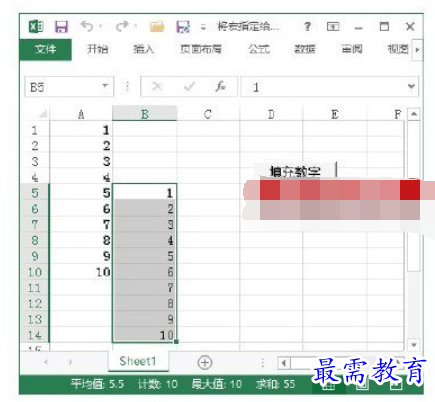Click the fill handle at selection's bottom-right corner
Image resolution: width=435 pixels, height=402 pixels.
click(x=176, y=341)
